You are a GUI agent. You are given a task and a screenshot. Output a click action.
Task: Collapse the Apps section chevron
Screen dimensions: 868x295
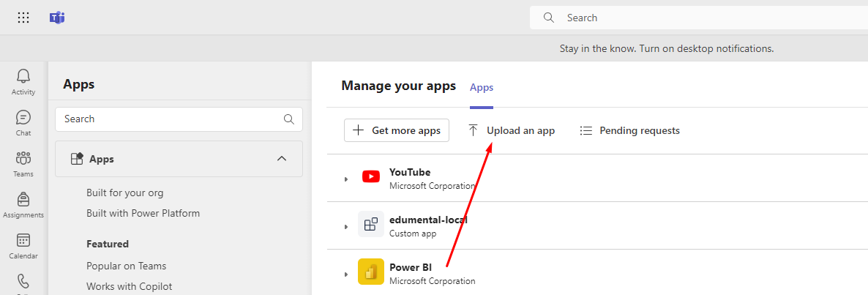(282, 159)
